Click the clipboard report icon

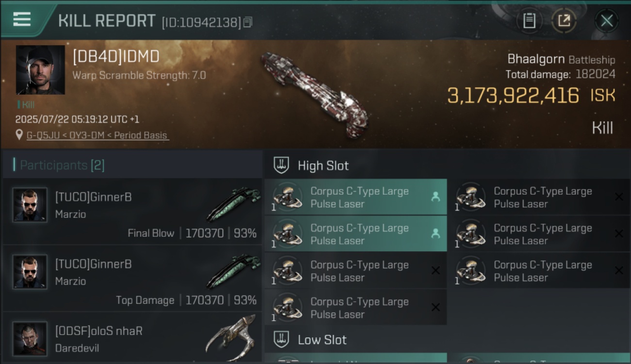529,21
